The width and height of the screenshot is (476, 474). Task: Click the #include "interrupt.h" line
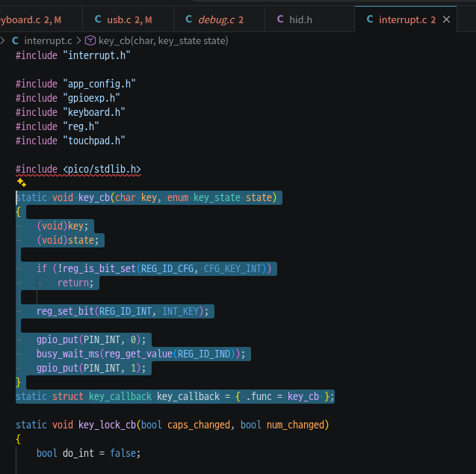(x=73, y=55)
